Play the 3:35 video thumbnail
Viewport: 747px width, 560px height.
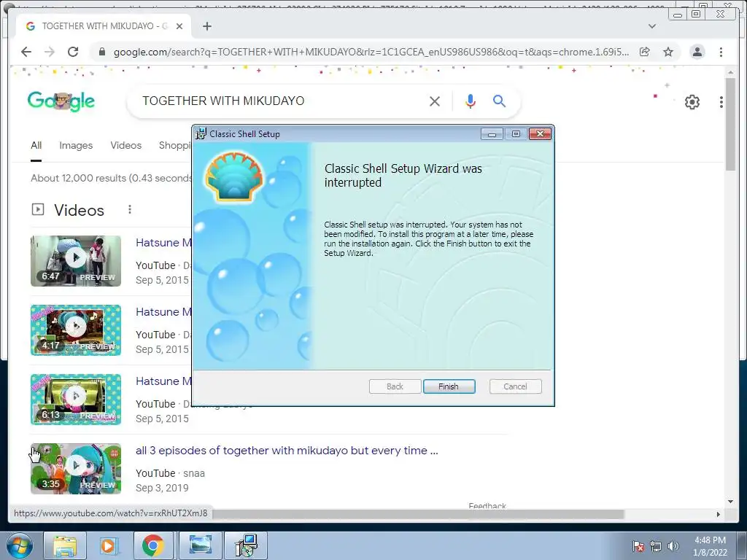[x=76, y=469]
